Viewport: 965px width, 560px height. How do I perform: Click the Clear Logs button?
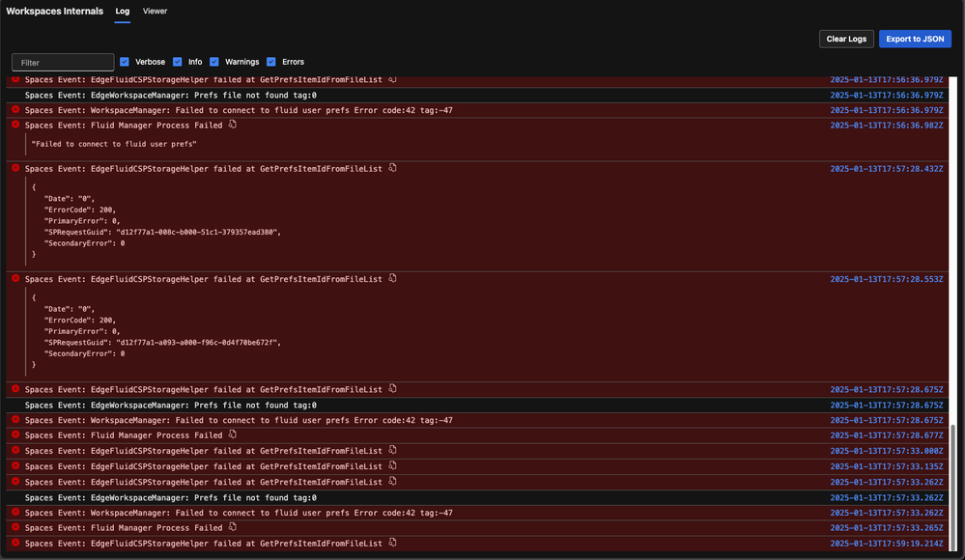[846, 39]
